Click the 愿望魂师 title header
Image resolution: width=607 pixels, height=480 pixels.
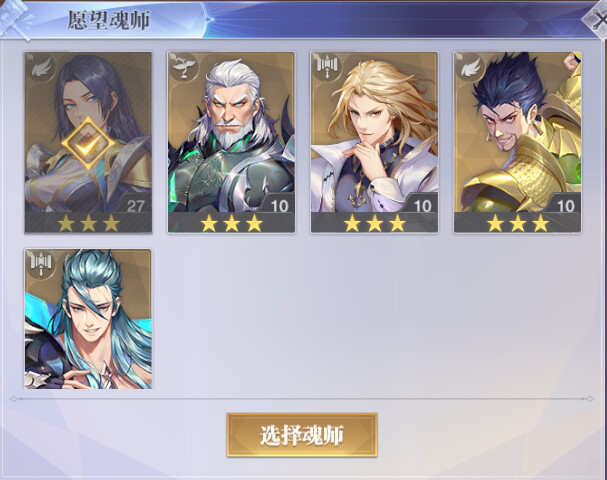tap(109, 20)
